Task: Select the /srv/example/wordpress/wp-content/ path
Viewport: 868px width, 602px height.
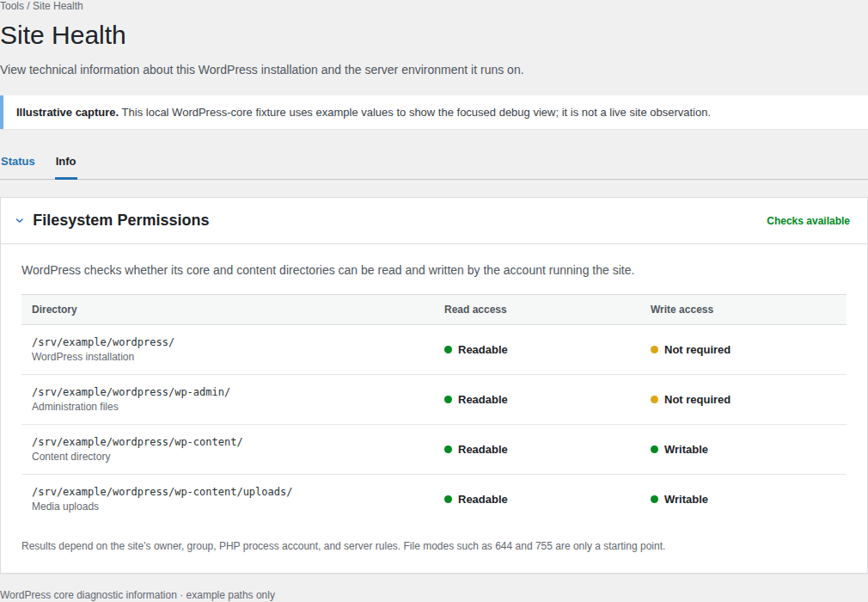Action: [138, 442]
